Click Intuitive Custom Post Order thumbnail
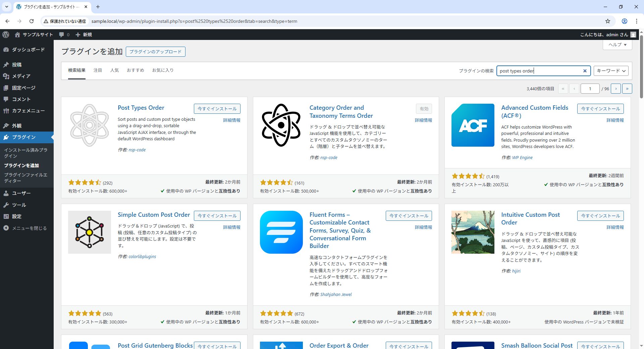 coord(473,232)
